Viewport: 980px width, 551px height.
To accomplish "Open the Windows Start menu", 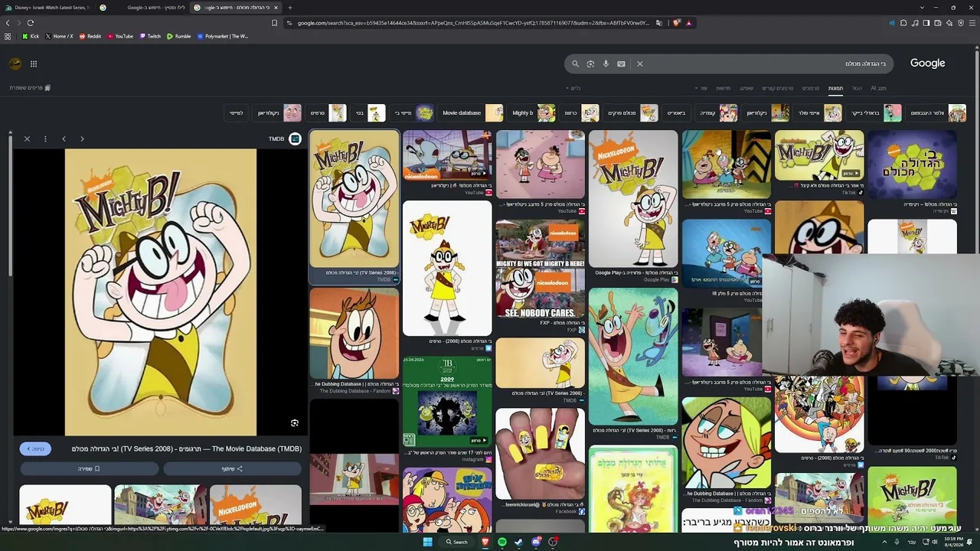I will click(428, 542).
